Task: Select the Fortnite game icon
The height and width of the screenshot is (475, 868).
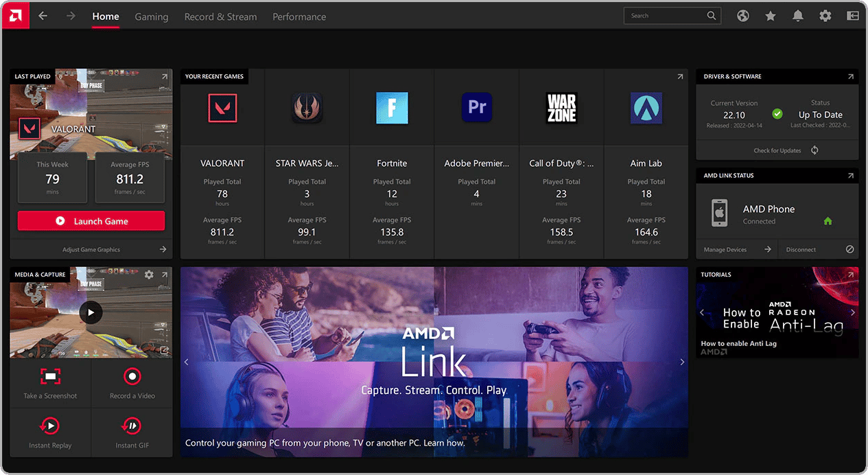Action: pos(392,108)
